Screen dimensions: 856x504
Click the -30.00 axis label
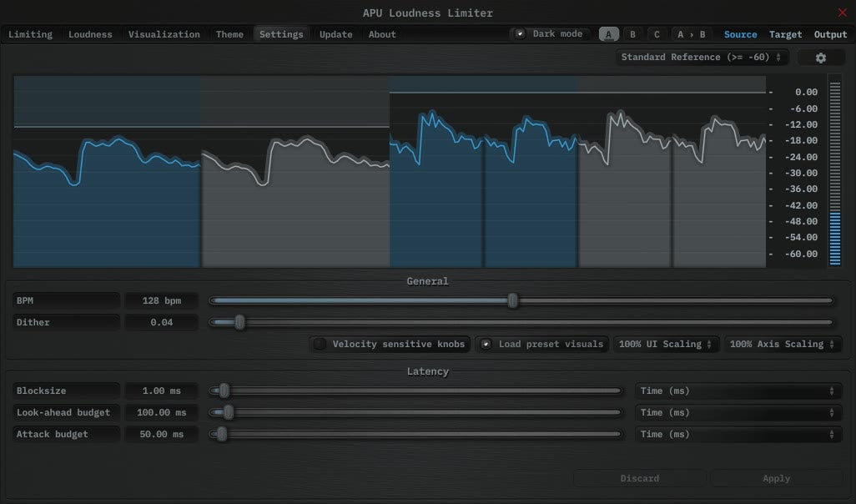click(801, 173)
